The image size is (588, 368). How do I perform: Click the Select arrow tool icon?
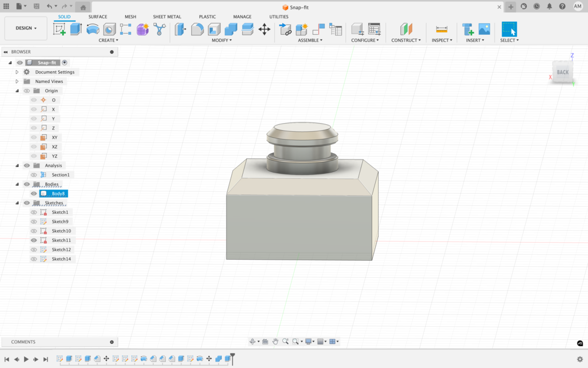tap(509, 29)
